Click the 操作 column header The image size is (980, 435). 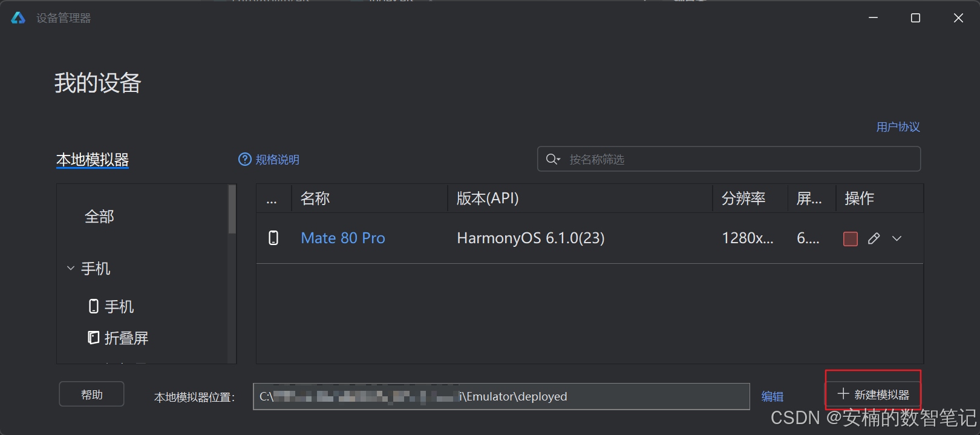point(880,198)
